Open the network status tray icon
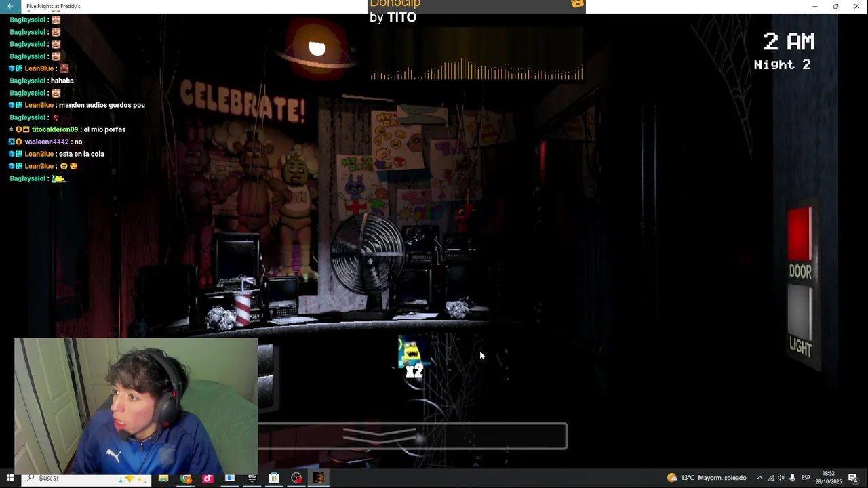This screenshot has height=488, width=868. 771,478
